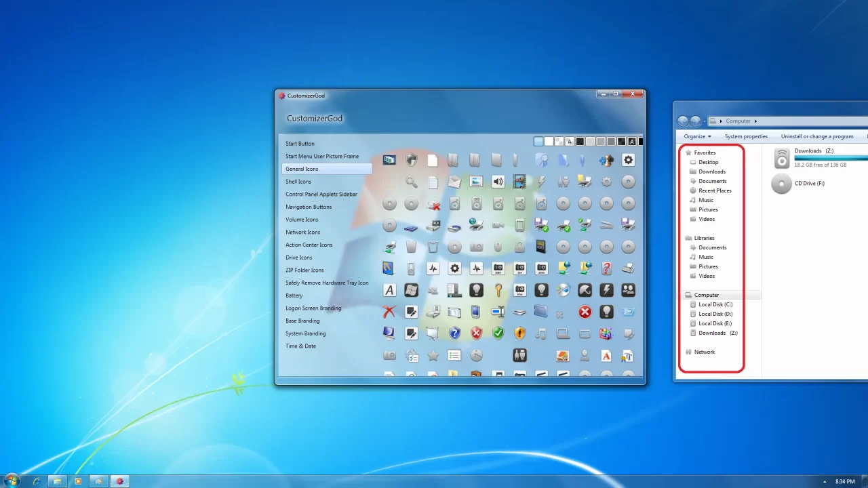Select the speaker volume icon in General Icons

[x=498, y=182]
